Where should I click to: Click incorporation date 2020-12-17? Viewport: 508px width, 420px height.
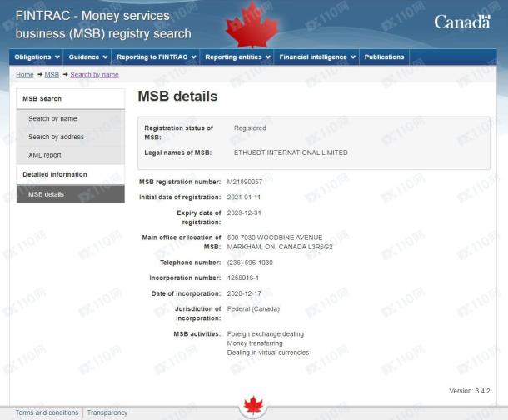(x=244, y=293)
